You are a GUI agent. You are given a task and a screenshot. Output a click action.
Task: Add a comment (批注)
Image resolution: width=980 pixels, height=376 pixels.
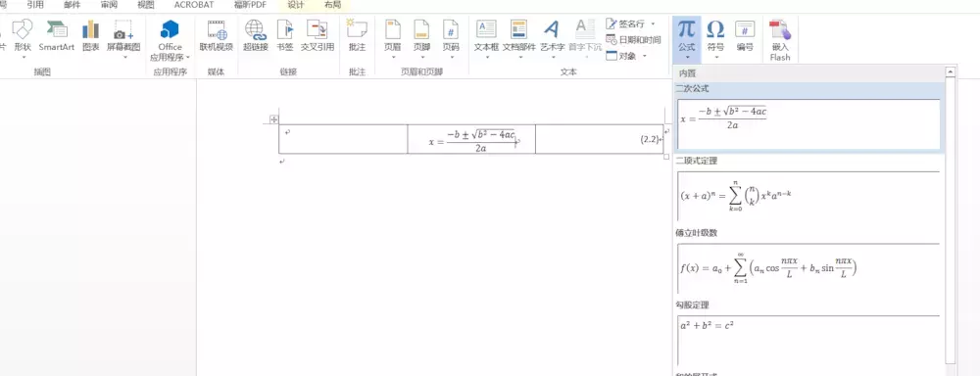(358, 35)
